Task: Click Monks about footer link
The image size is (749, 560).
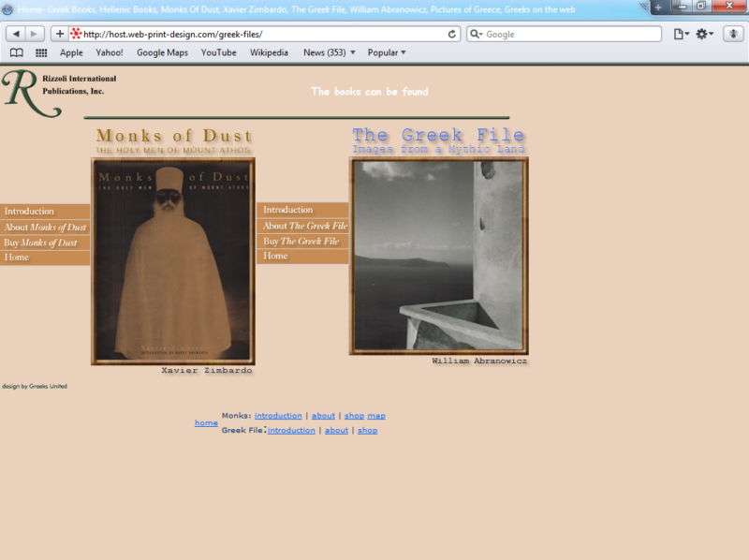Action: pos(323,416)
